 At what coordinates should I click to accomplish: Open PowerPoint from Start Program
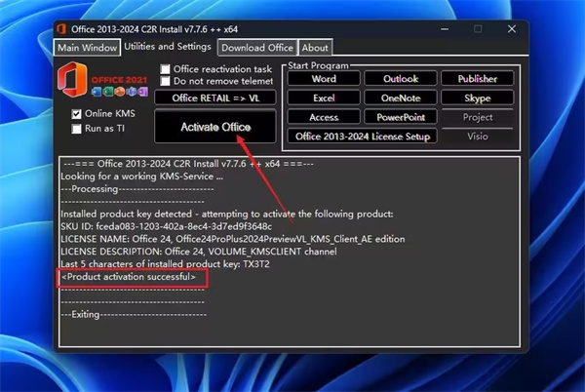[401, 117]
